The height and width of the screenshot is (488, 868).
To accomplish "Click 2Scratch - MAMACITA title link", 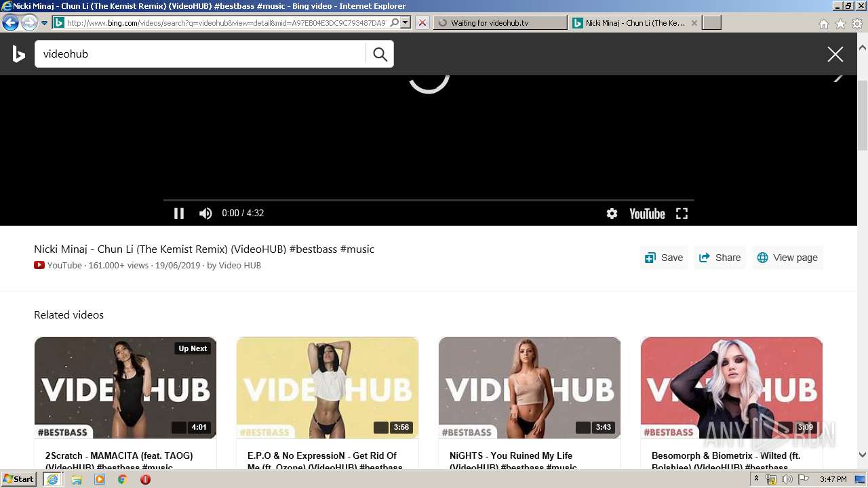I will [x=119, y=461].
